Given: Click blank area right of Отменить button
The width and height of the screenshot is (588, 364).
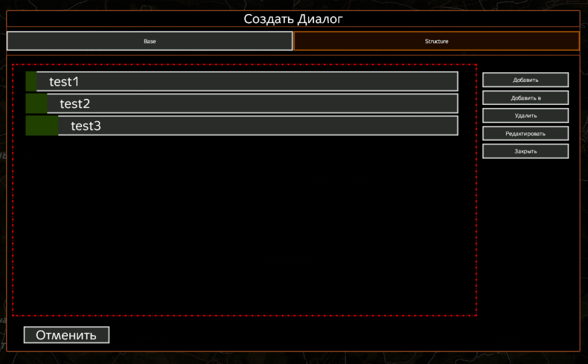Looking at the screenshot, I should (304, 335).
